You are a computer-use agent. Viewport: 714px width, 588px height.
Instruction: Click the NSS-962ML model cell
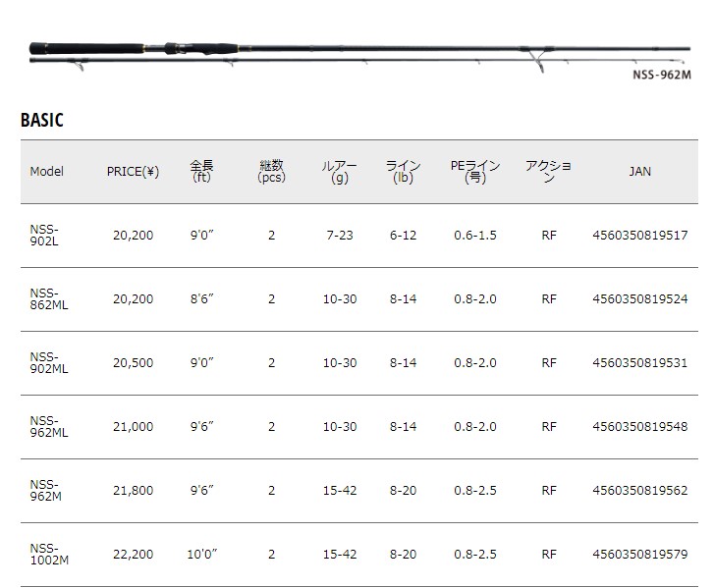[49, 427]
